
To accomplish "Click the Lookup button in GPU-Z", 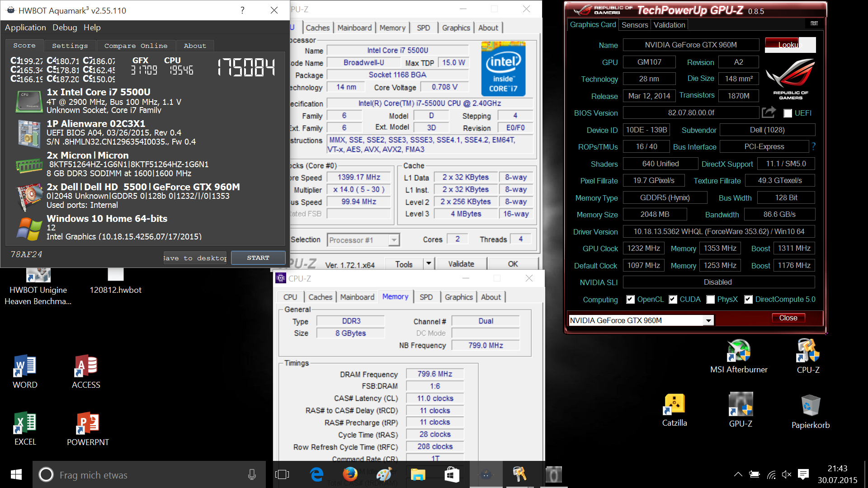I will [790, 45].
